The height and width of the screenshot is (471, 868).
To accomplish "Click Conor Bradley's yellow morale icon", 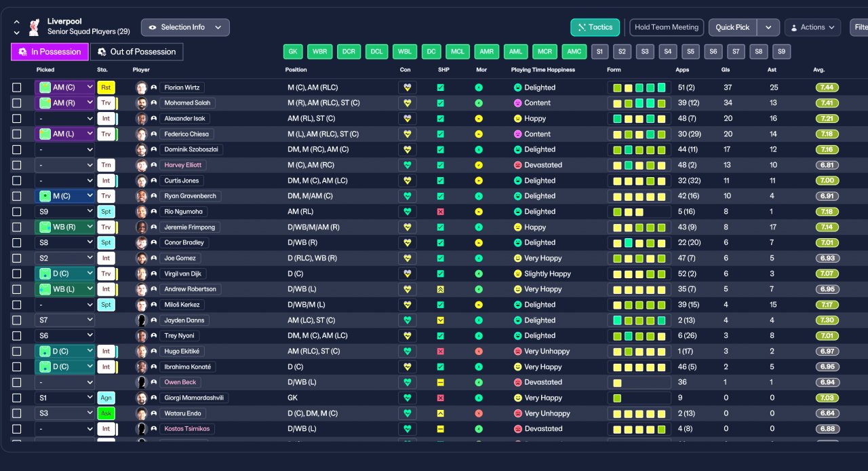I will (x=479, y=243).
